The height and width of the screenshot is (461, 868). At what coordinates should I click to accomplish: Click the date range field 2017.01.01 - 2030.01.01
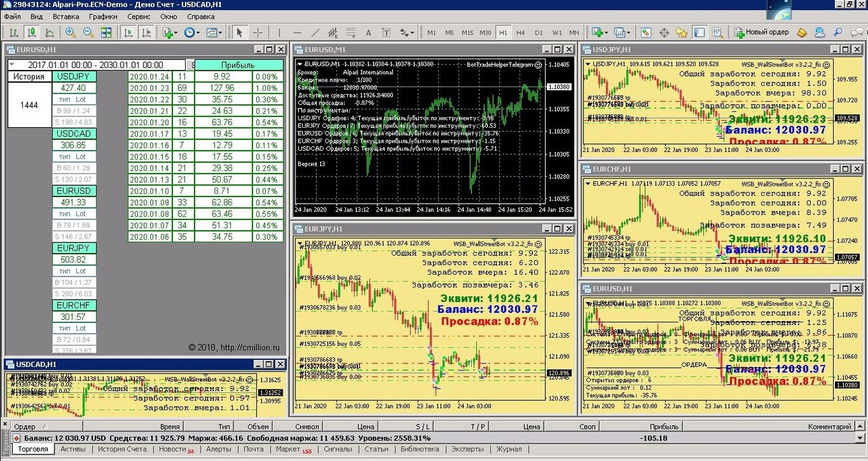96,65
